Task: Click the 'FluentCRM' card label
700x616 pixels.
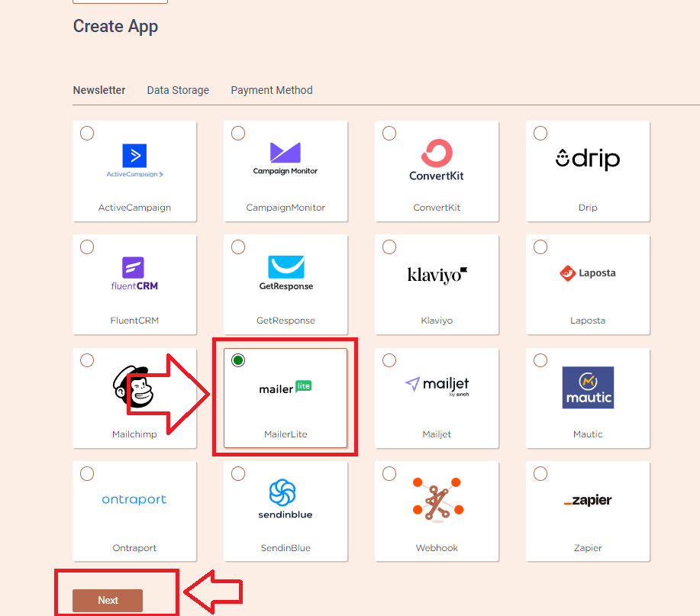Action: [134, 321]
